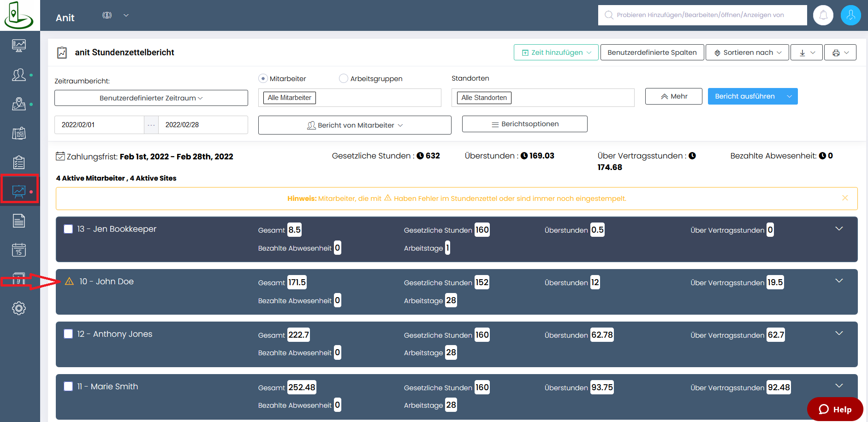This screenshot has width=868, height=422.
Task: Select Marie Smith's checkbox
Action: 68,387
